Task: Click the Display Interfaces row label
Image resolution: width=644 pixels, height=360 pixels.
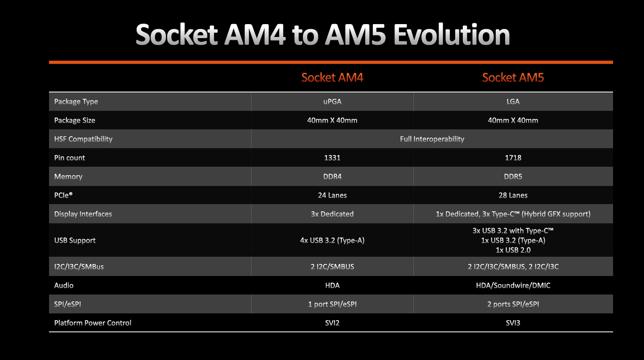Action: pos(83,214)
